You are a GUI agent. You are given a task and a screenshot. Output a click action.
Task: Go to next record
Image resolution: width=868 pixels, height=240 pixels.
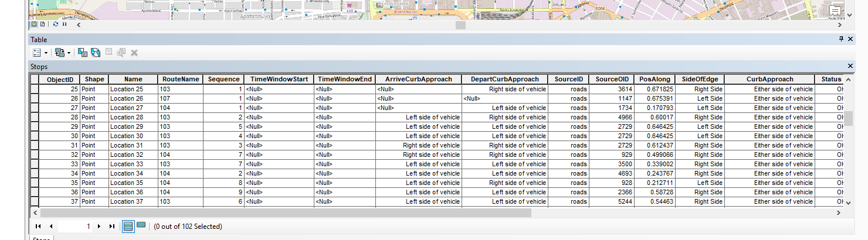pyautogui.click(x=99, y=226)
